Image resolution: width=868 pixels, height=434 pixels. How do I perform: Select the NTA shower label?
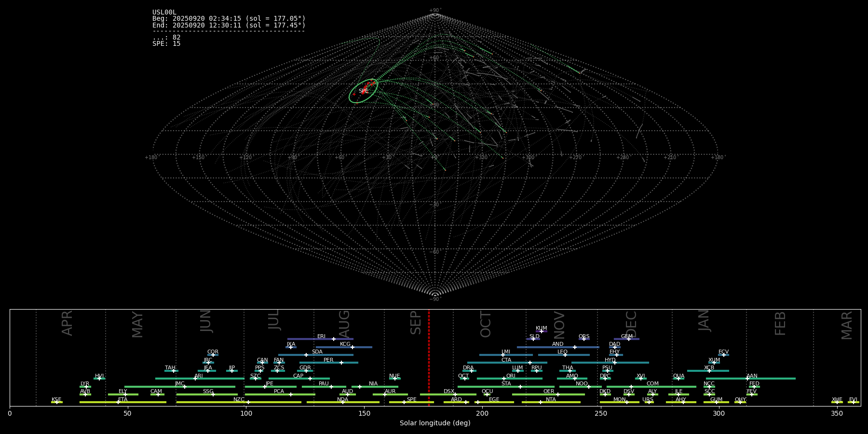pos(551,400)
